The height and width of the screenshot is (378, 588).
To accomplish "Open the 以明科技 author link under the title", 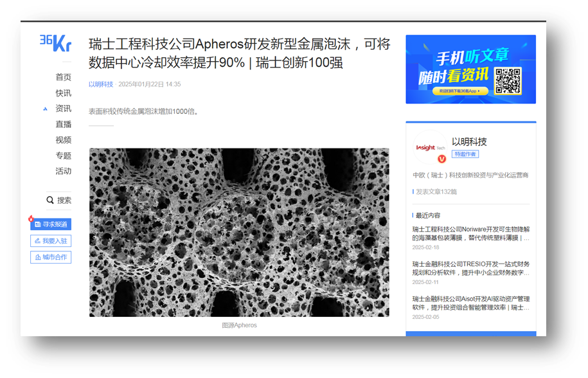I will tap(101, 84).
